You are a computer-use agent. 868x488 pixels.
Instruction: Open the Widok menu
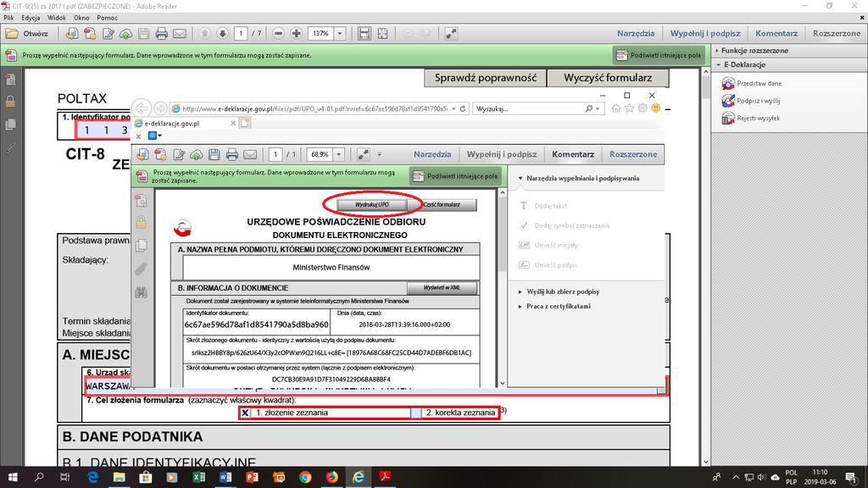click(x=57, y=18)
